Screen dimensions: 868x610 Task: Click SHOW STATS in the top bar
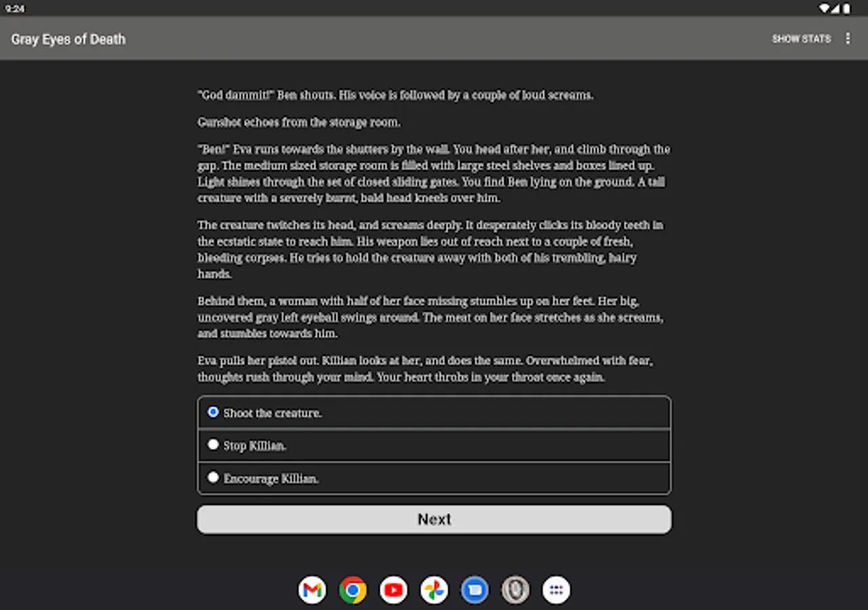[x=801, y=39]
